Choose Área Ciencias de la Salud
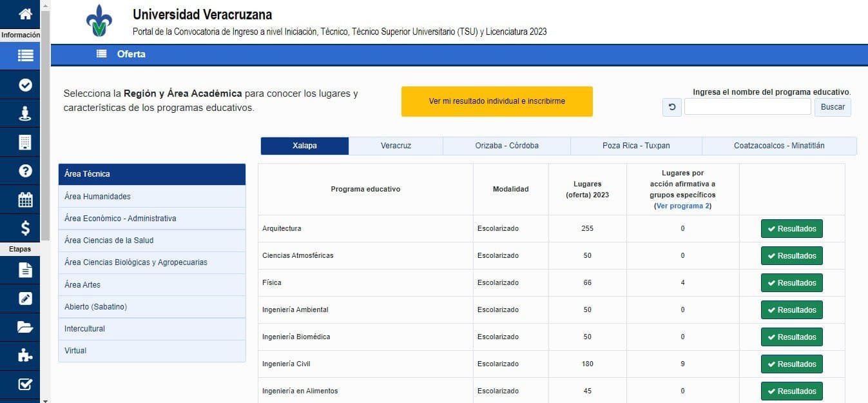The width and height of the screenshot is (868, 403). tap(152, 241)
